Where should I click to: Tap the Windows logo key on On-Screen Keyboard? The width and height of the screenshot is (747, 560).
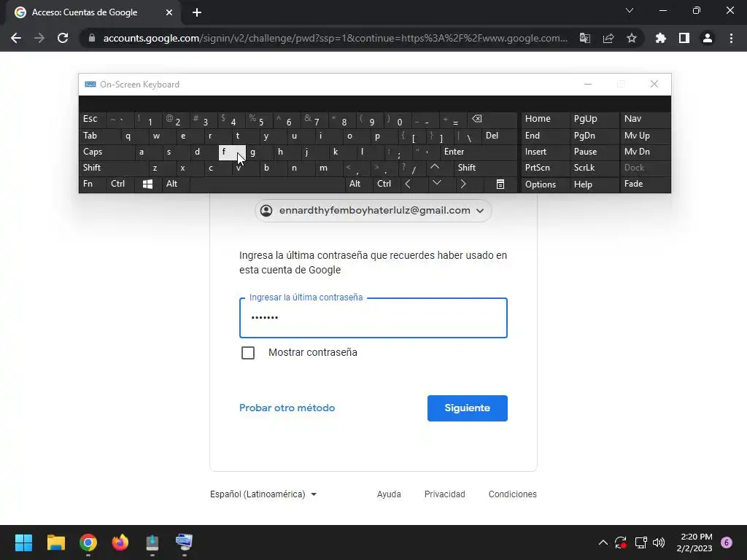pyautogui.click(x=147, y=184)
